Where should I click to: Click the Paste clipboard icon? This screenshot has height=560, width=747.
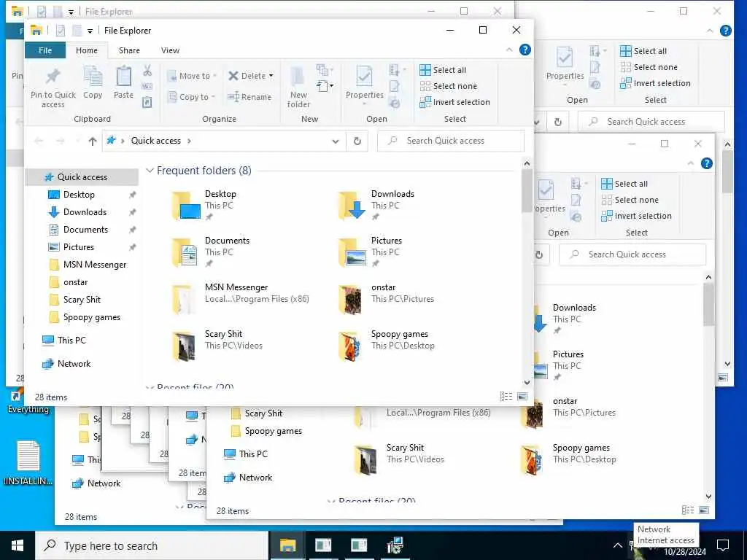click(x=123, y=83)
